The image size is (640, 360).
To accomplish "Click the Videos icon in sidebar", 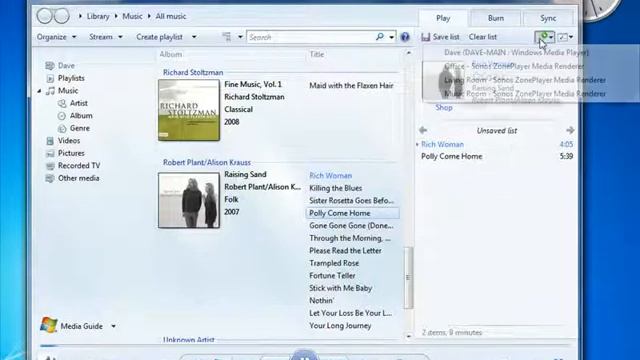I will click(50, 141).
